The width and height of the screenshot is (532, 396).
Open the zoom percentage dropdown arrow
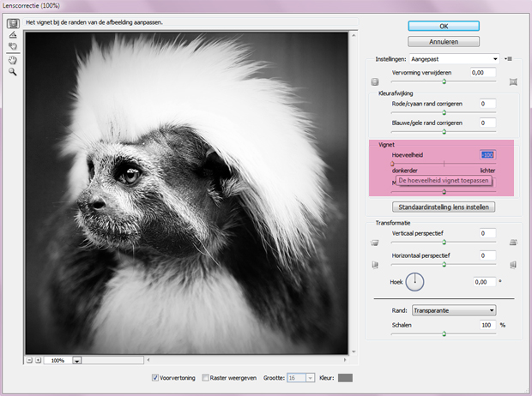click(x=77, y=360)
